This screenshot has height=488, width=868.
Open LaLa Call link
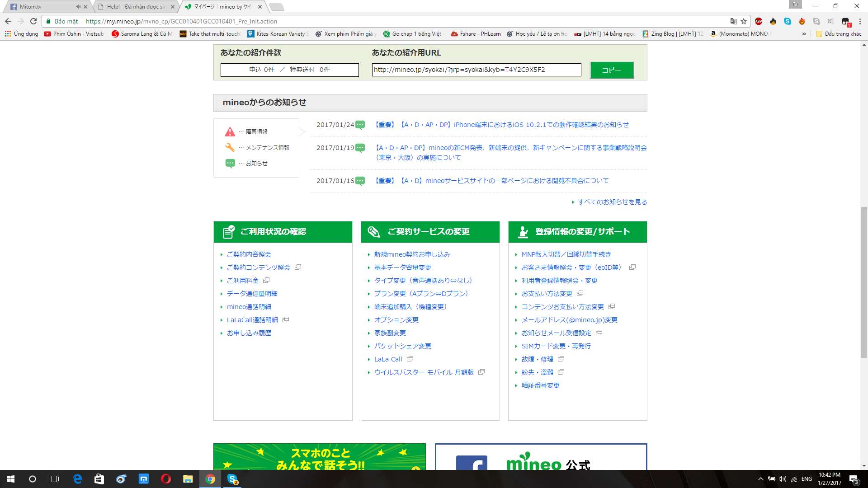[388, 359]
